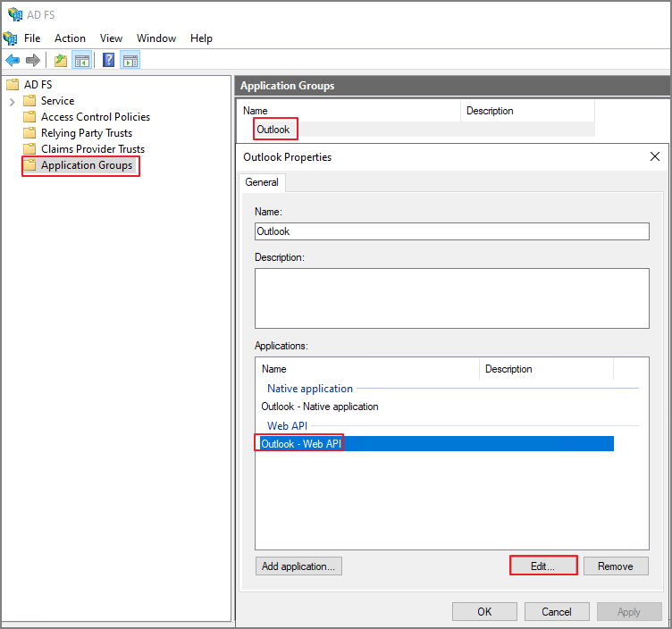The width and height of the screenshot is (672, 629).
Task: Click the Back arrow toolbar icon
Action: pos(13,61)
